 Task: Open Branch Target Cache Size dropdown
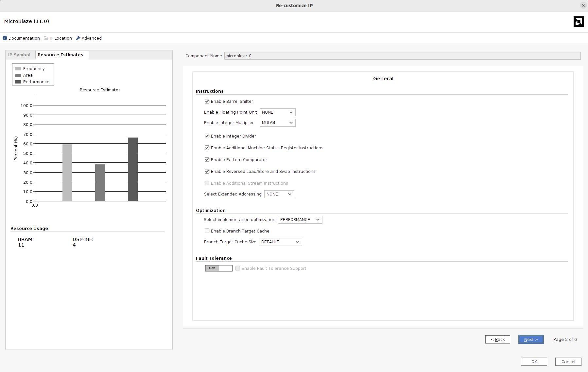[x=281, y=242]
